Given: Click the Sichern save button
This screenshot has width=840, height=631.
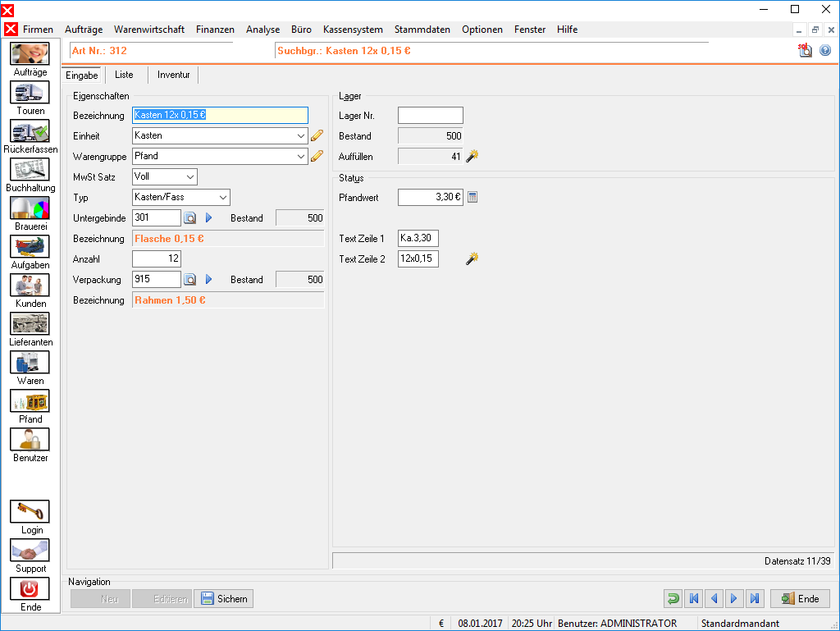Looking at the screenshot, I should (224, 598).
